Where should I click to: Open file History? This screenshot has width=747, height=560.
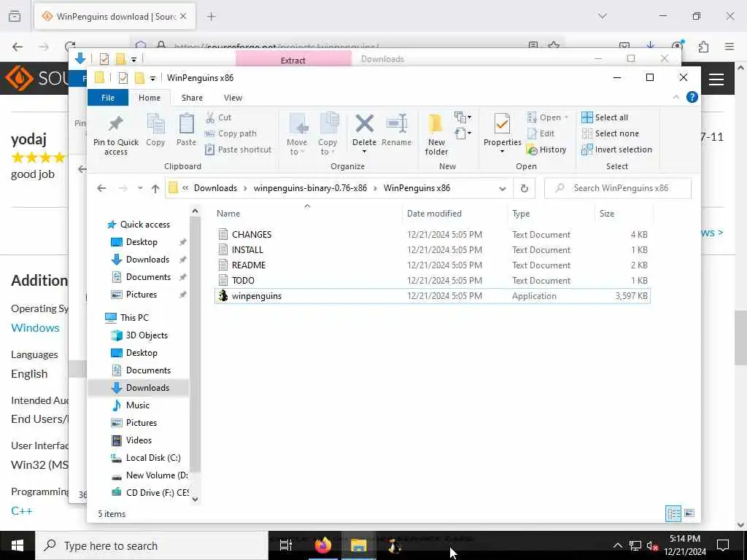[x=546, y=149]
